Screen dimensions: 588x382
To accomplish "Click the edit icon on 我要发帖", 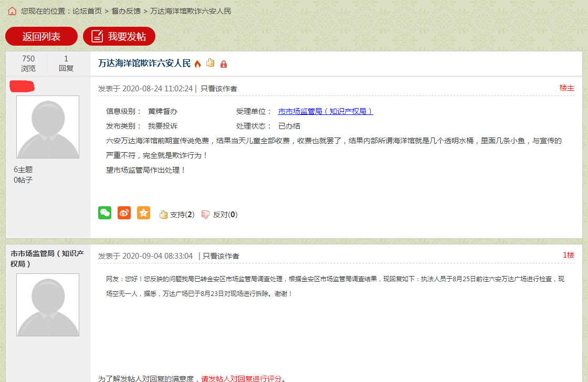I will coord(97,36).
